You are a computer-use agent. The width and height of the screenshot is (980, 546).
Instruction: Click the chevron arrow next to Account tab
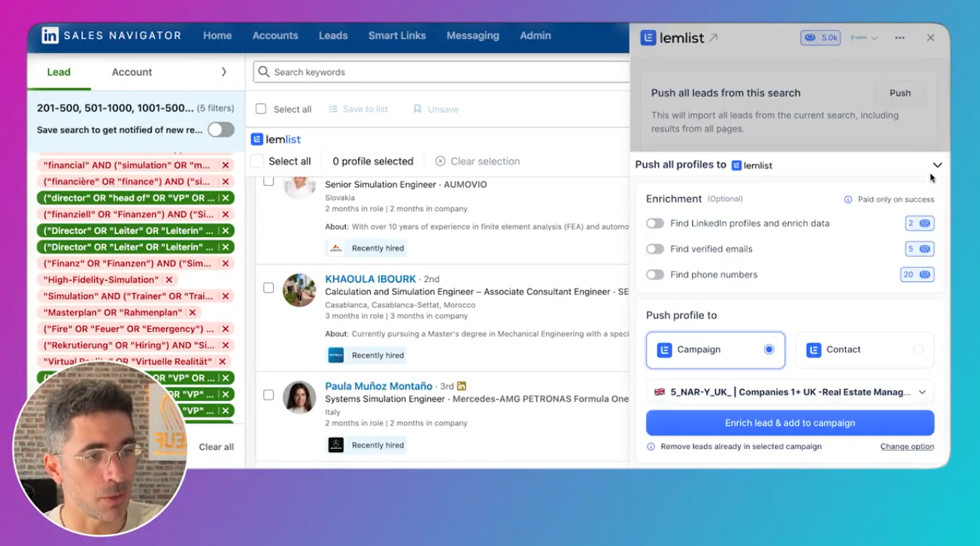(223, 72)
